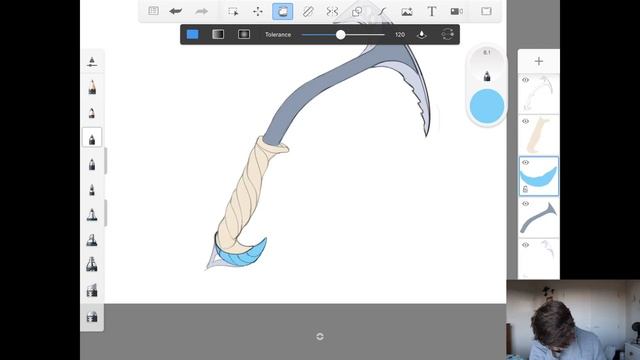This screenshot has height=360, width=640.
Task: Toggle full-screen canvas view icon
Action: pos(486,11)
